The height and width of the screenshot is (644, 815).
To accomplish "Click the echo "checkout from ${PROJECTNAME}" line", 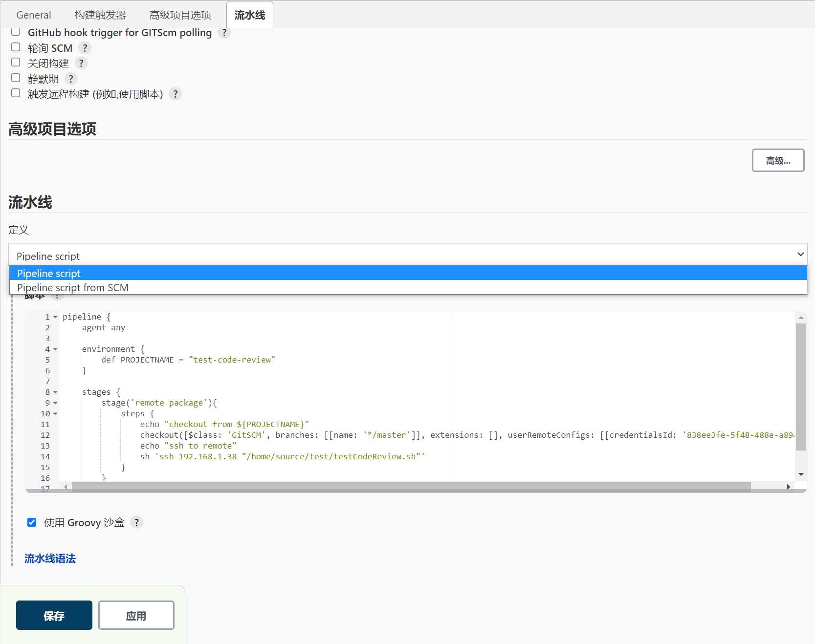I will click(x=224, y=425).
